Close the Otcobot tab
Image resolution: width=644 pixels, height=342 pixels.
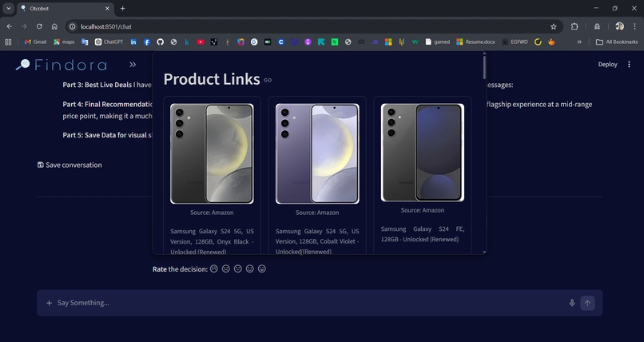tap(107, 8)
